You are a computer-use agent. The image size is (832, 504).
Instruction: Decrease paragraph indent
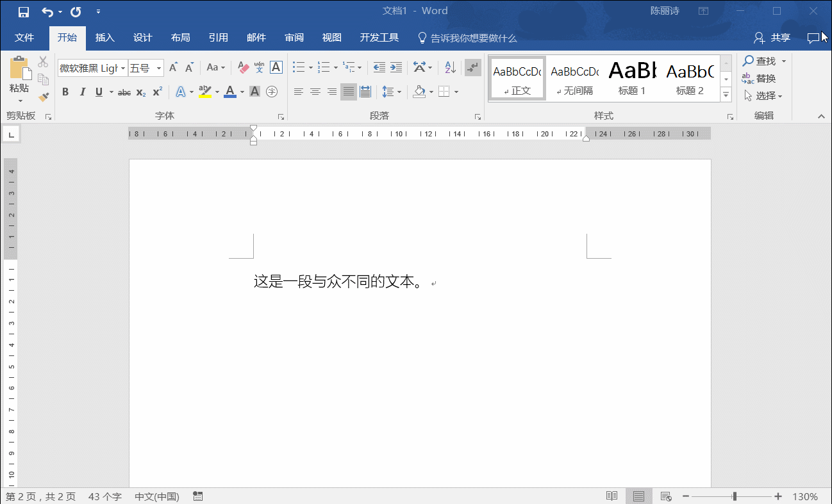tap(379, 67)
